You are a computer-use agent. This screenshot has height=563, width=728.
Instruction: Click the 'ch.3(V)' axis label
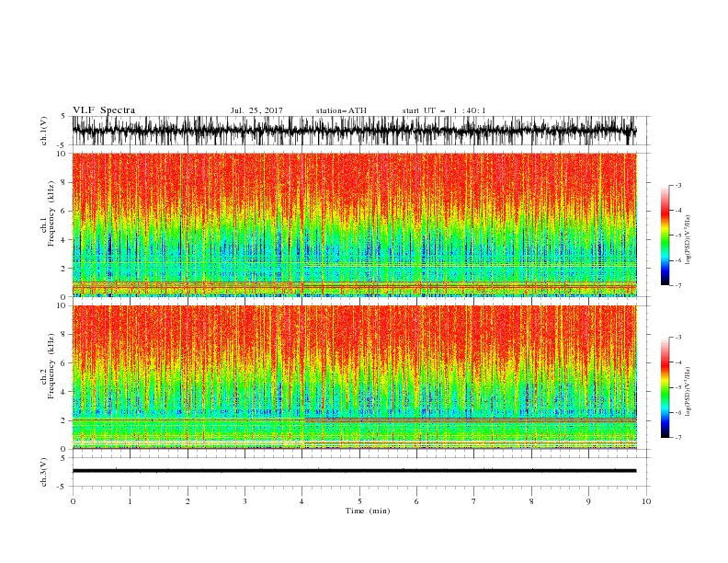[44, 472]
